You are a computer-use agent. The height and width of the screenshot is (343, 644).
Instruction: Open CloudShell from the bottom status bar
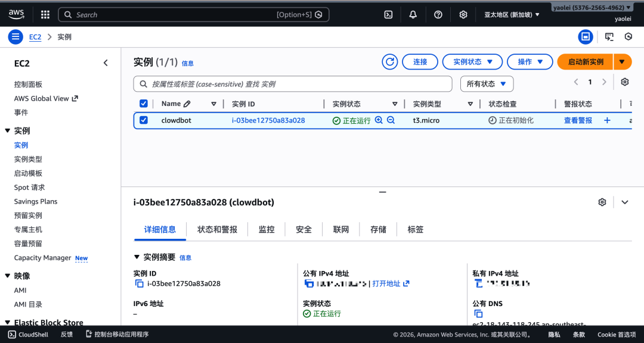coord(28,335)
